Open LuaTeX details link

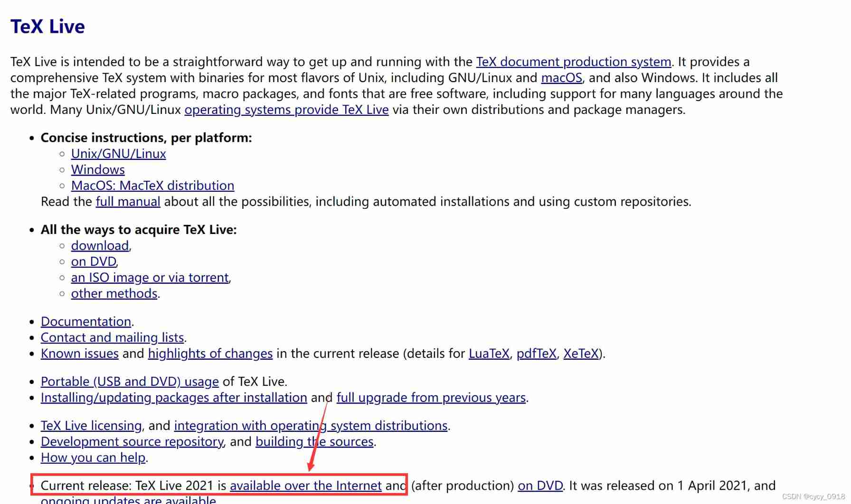(489, 354)
